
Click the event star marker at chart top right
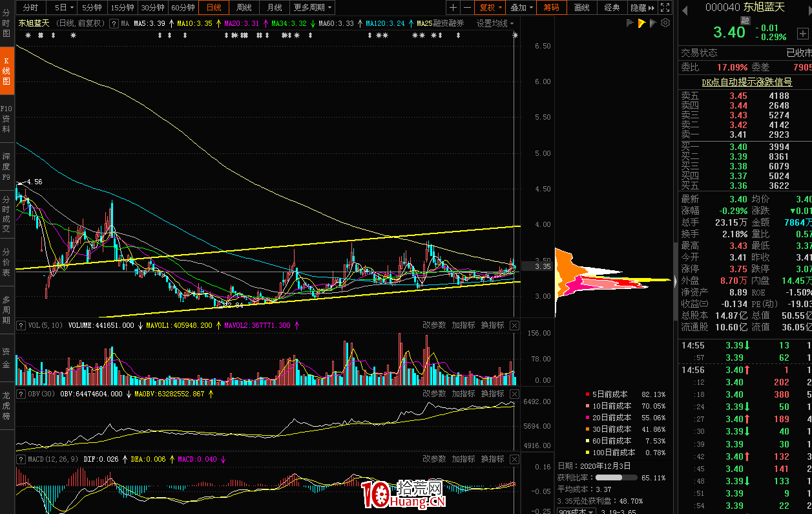click(515, 35)
